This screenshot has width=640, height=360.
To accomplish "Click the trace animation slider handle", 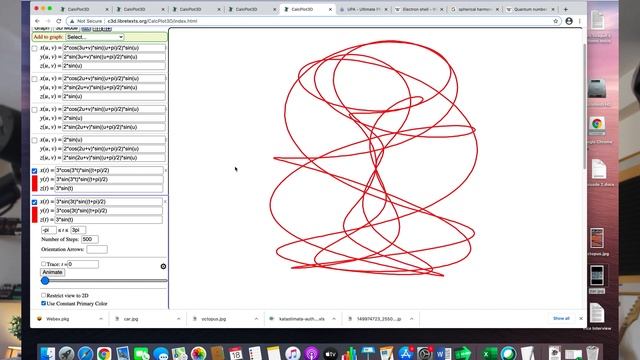I will coord(45,280).
